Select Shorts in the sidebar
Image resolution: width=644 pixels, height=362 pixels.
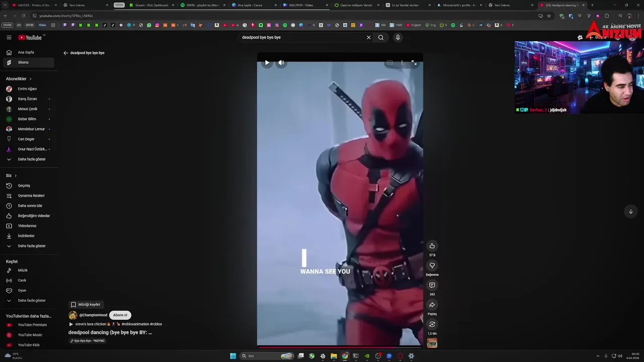click(x=28, y=62)
